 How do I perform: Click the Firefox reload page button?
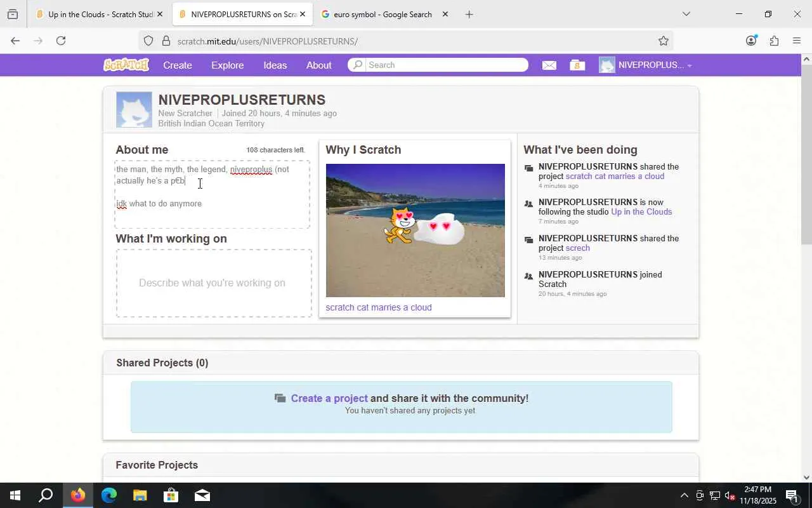tap(61, 41)
